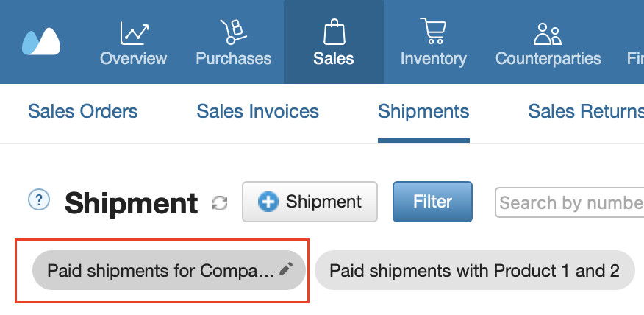Select the Sales shopping bag icon

coord(334,32)
